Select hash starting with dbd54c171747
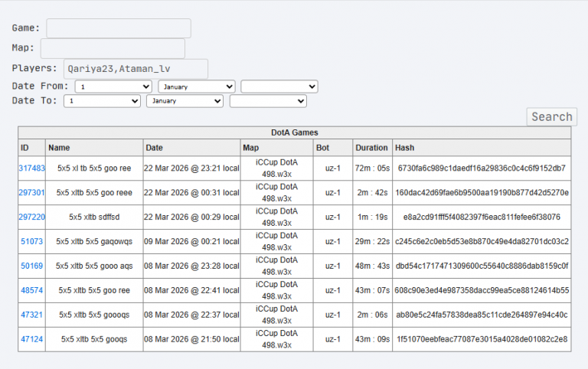 [x=482, y=266]
